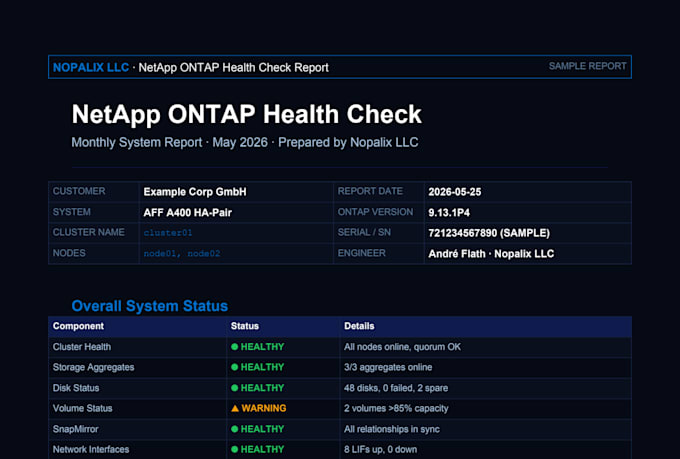Click the green dot in SnapMirror row
The image size is (680, 459).
[235, 429]
